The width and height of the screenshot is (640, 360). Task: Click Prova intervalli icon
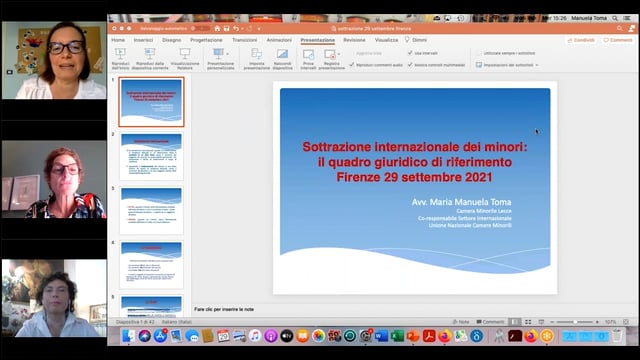[308, 54]
